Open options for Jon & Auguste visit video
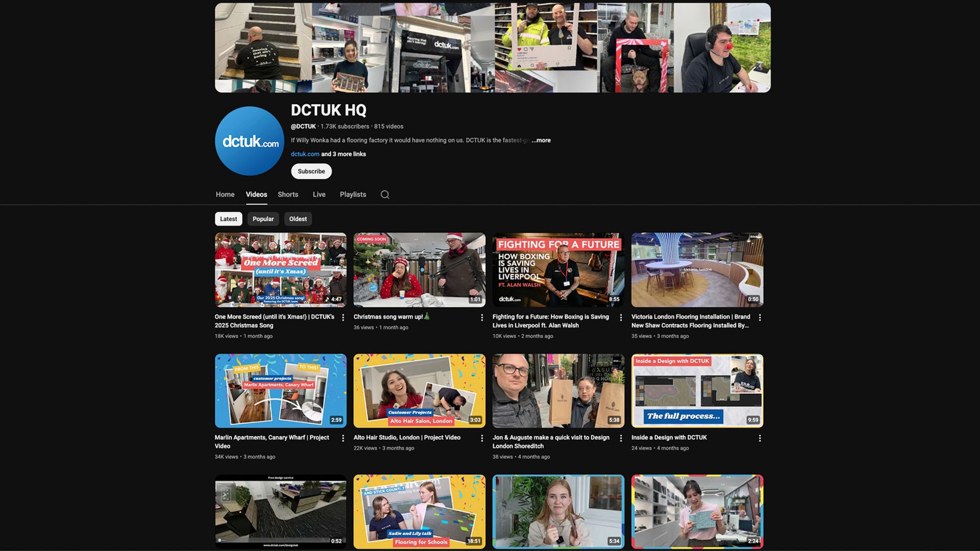The width and height of the screenshot is (980, 551). click(621, 438)
